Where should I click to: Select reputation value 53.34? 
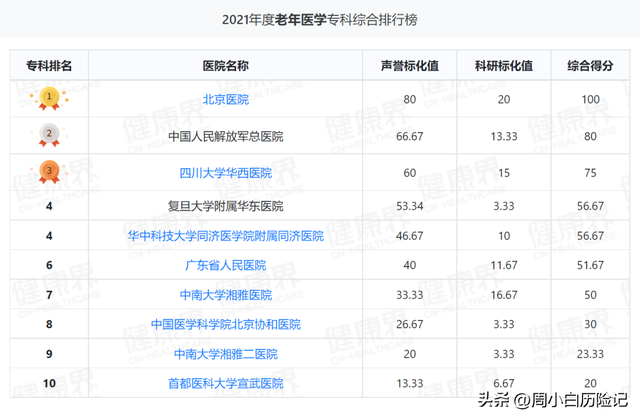point(409,206)
